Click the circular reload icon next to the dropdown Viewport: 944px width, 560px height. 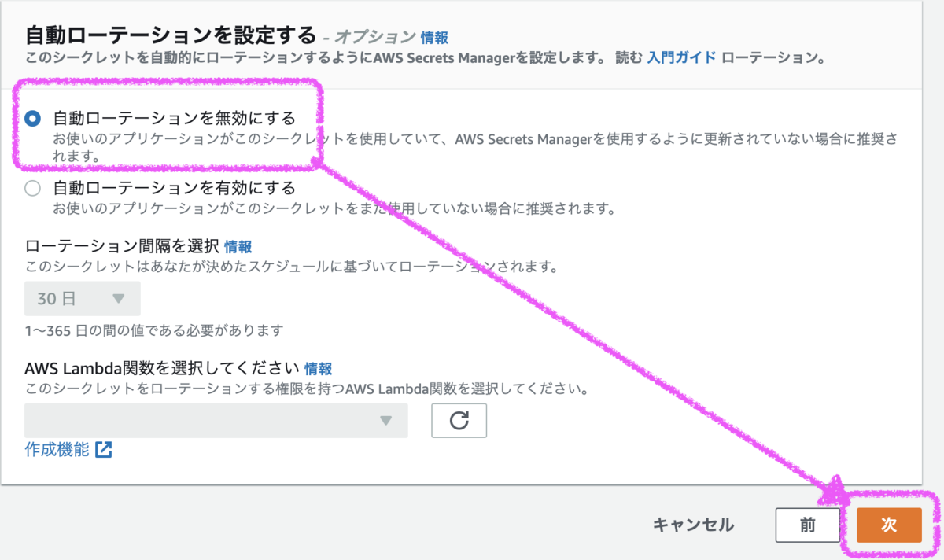[459, 421]
